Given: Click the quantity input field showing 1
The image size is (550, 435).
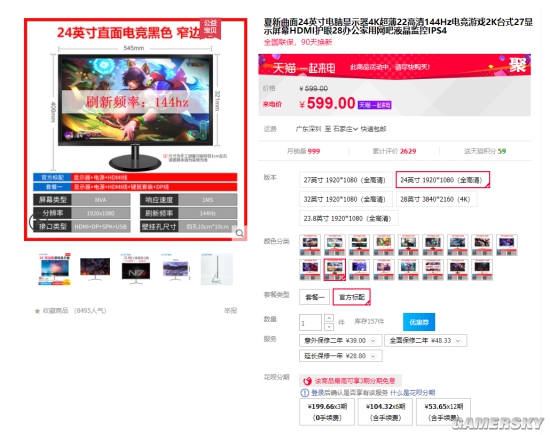Looking at the screenshot, I should 310,323.
